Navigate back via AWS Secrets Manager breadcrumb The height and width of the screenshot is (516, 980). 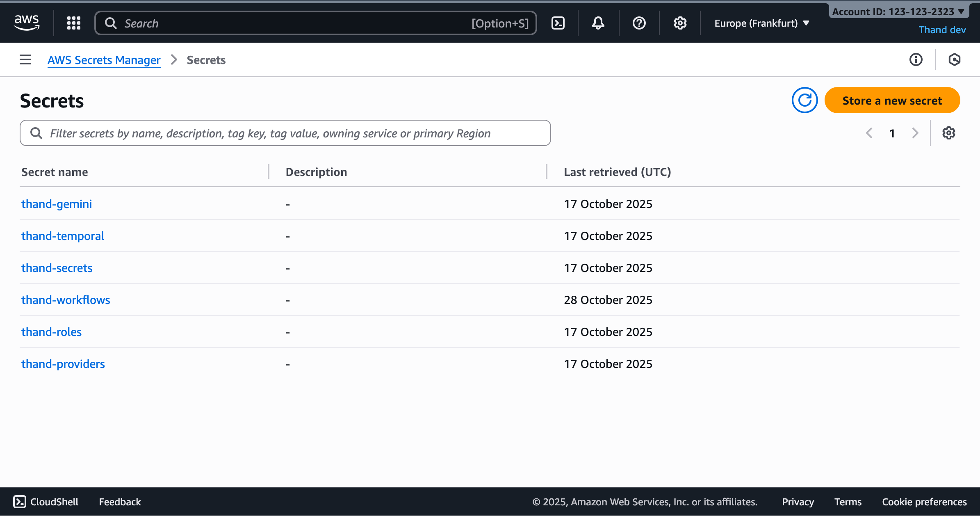104,60
